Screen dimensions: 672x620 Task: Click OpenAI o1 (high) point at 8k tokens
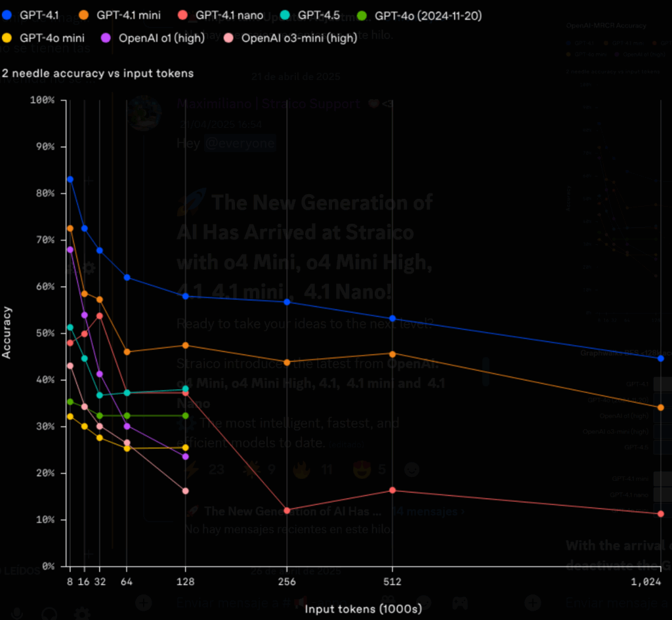(70, 249)
